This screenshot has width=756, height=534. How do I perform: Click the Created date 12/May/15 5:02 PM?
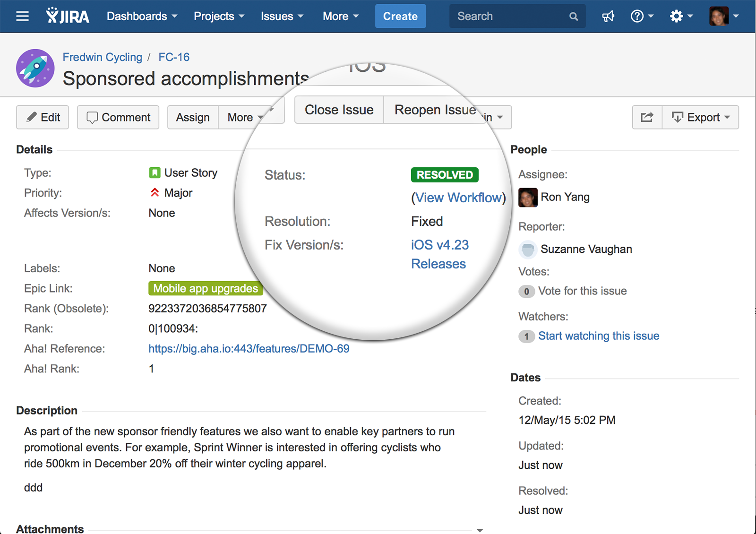(x=567, y=420)
